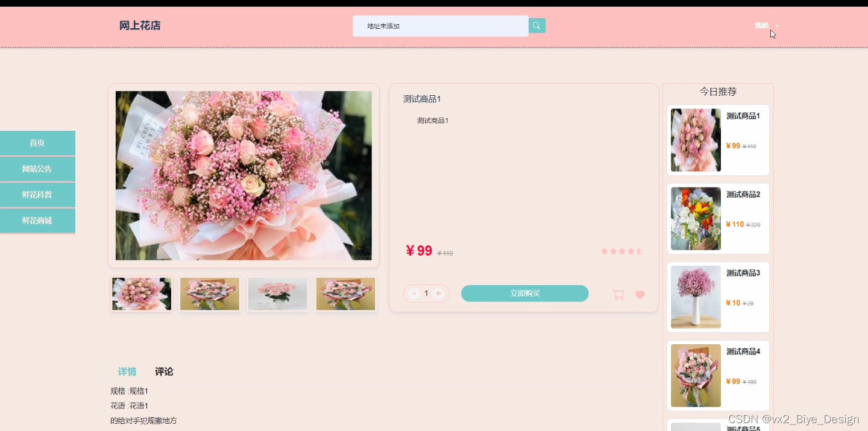Select the first product thumbnail
This screenshot has height=431, width=868.
point(142,294)
